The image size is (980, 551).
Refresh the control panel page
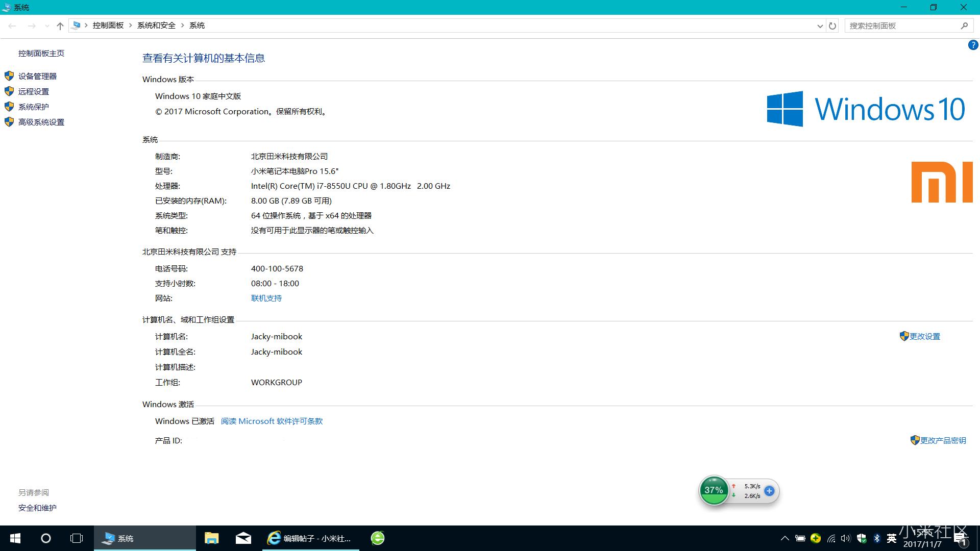[x=832, y=26]
